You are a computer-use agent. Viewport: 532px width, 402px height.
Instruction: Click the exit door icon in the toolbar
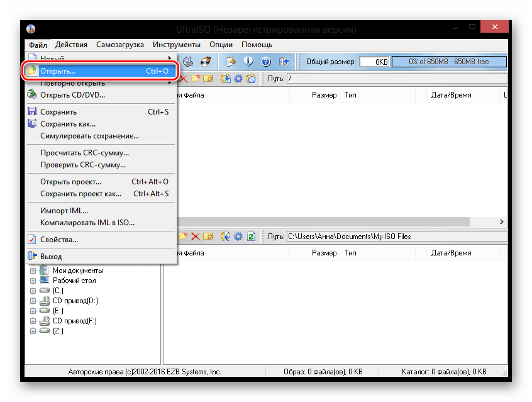[x=284, y=62]
